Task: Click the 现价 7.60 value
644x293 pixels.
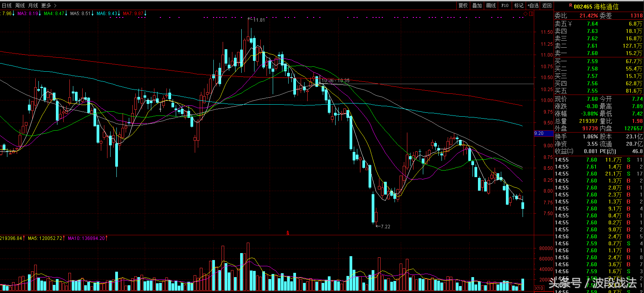Action: [x=592, y=99]
